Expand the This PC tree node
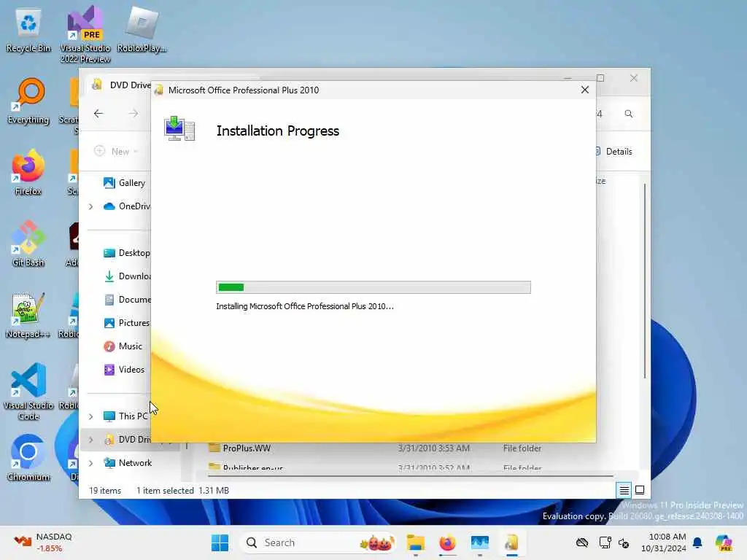Viewport: 747px width, 560px height. click(91, 416)
